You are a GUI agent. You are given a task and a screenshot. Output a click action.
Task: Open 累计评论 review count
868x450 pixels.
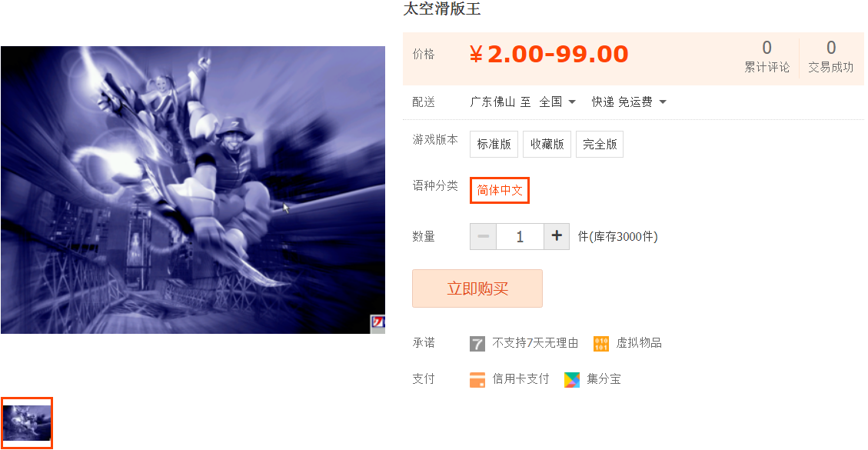click(x=767, y=56)
